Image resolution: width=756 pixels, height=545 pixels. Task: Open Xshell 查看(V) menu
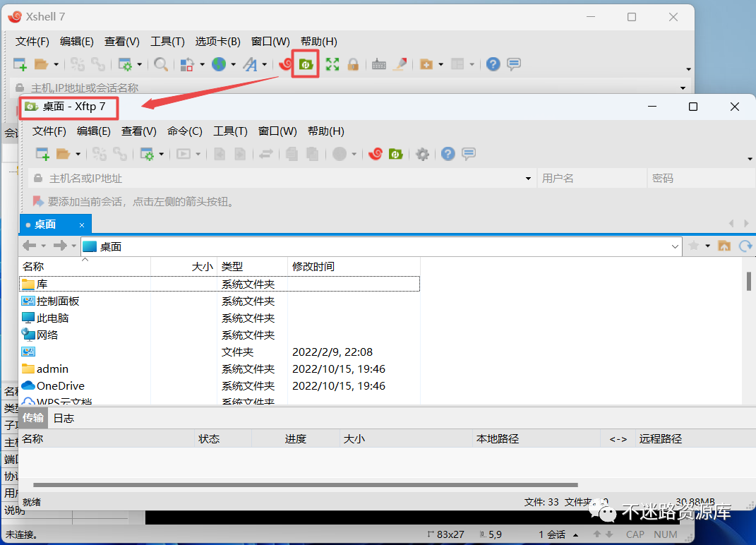[121, 42]
